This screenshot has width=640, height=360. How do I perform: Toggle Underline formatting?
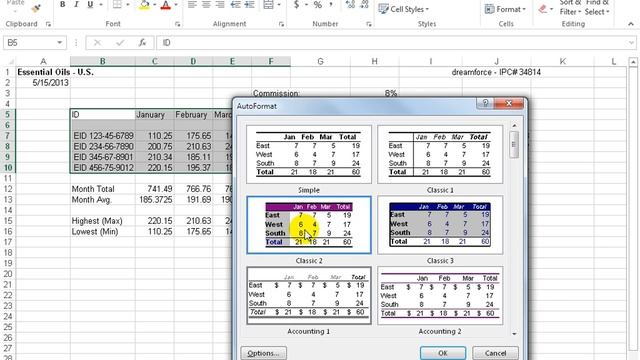pyautogui.click(x=90, y=4)
